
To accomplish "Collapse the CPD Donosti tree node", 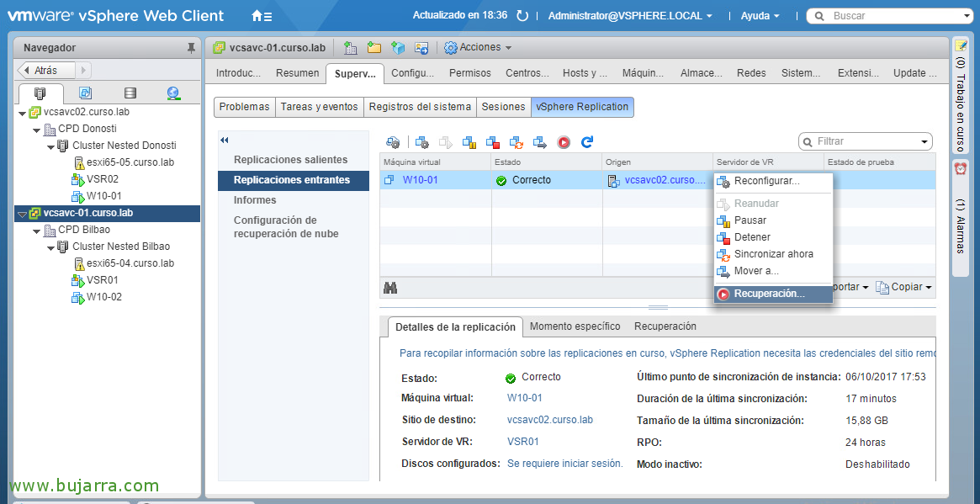I will (x=37, y=130).
